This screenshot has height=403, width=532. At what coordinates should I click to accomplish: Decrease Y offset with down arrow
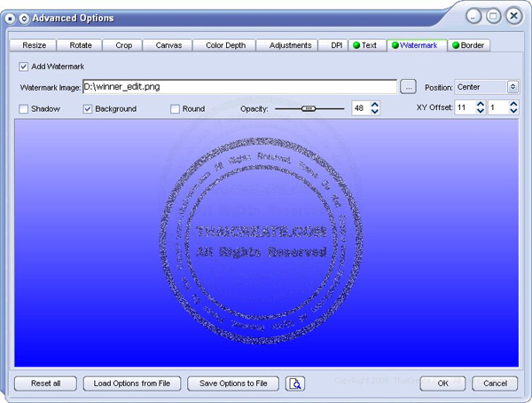513,111
